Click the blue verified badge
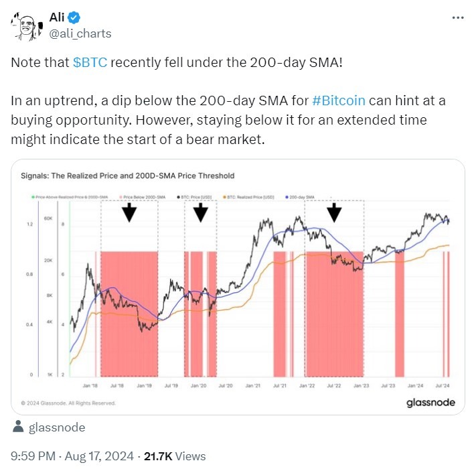 [x=74, y=18]
